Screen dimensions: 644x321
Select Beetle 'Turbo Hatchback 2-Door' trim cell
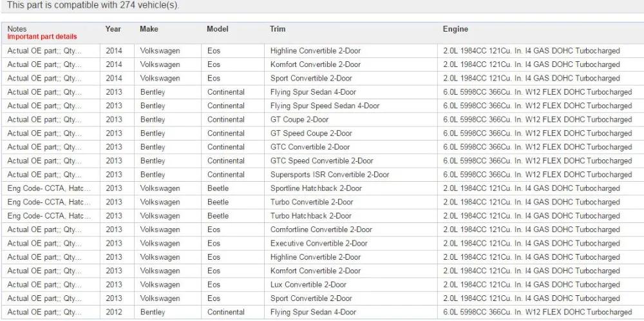point(311,216)
